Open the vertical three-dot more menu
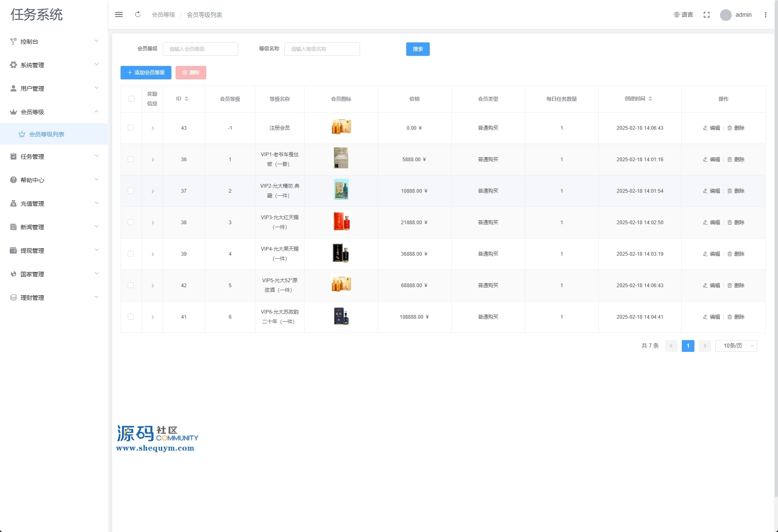 coord(765,15)
